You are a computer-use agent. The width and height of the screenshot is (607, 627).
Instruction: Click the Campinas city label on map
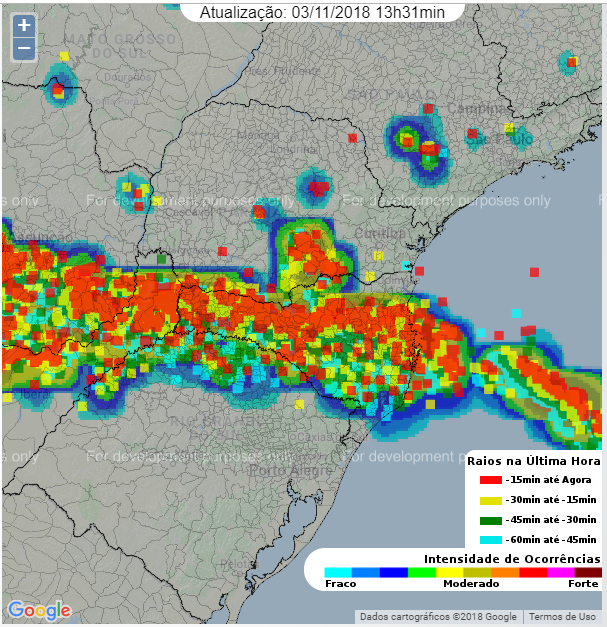(x=478, y=108)
